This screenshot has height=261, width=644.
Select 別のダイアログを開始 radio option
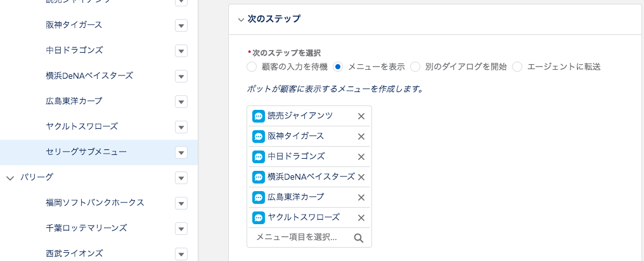[415, 67]
